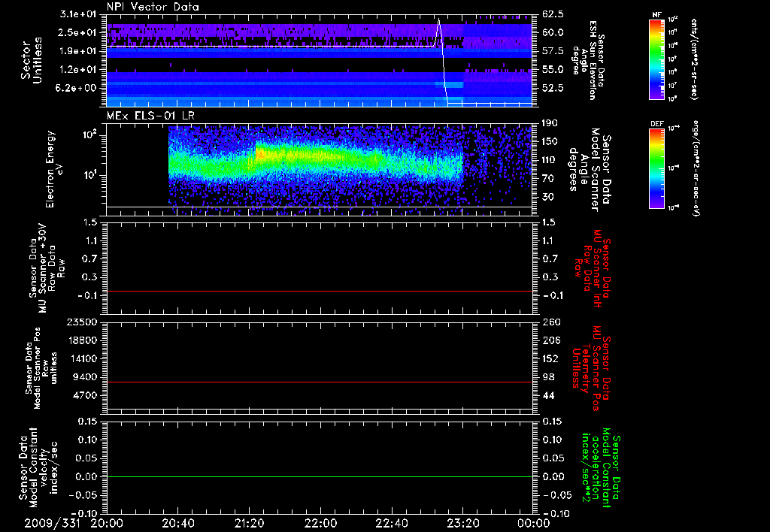Click the 00:00 end time label
The height and width of the screenshot is (532, 770).
[x=533, y=523]
